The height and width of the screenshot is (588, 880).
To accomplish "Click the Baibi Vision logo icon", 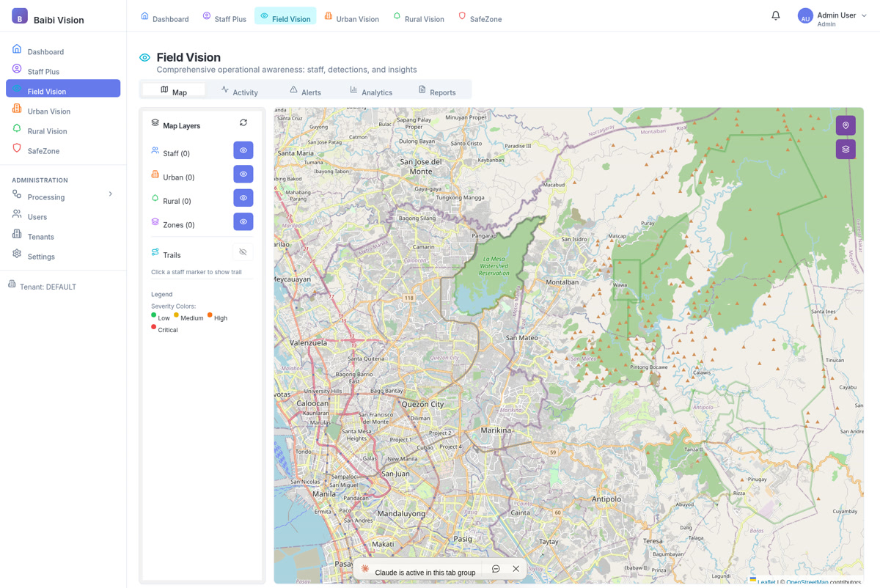I will coord(20,16).
